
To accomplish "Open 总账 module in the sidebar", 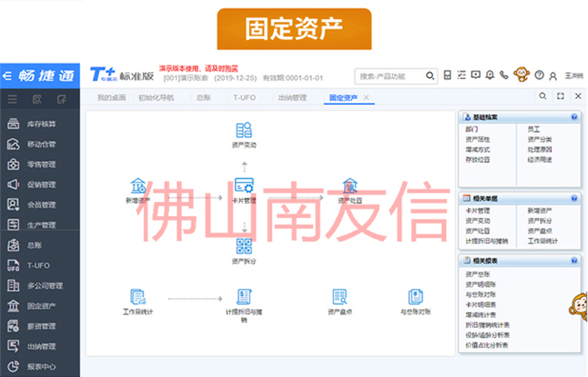I will coord(39,245).
